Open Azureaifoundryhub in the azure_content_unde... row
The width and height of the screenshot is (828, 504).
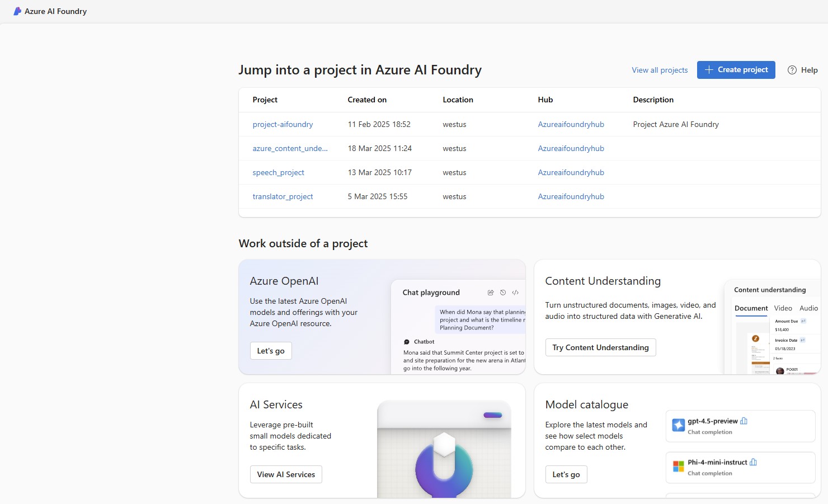(x=571, y=148)
